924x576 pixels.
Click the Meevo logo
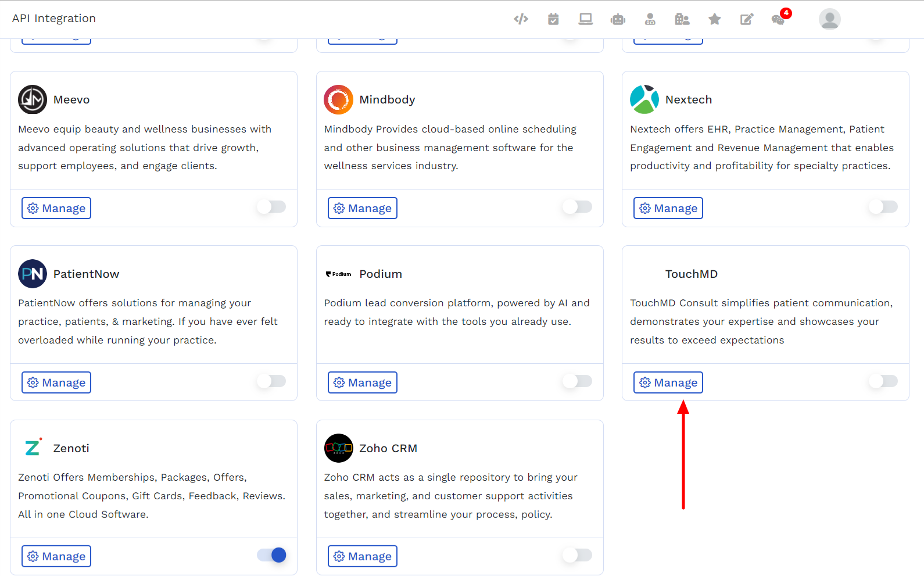click(33, 99)
